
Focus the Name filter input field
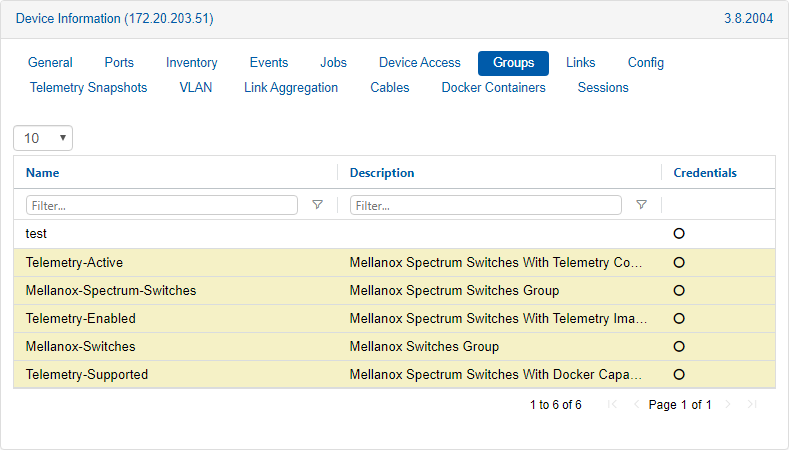162,205
